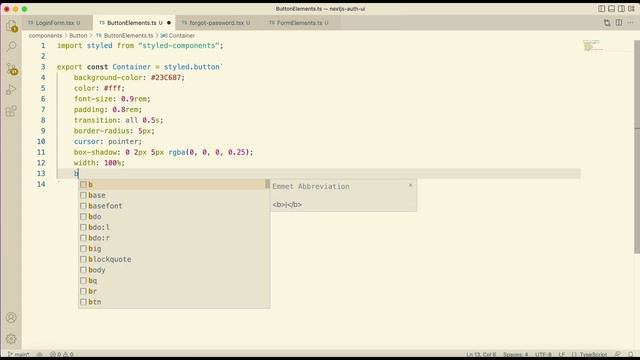
Task: Click 'ButtonElements.ts' in the breadcrumb
Action: 128,36
